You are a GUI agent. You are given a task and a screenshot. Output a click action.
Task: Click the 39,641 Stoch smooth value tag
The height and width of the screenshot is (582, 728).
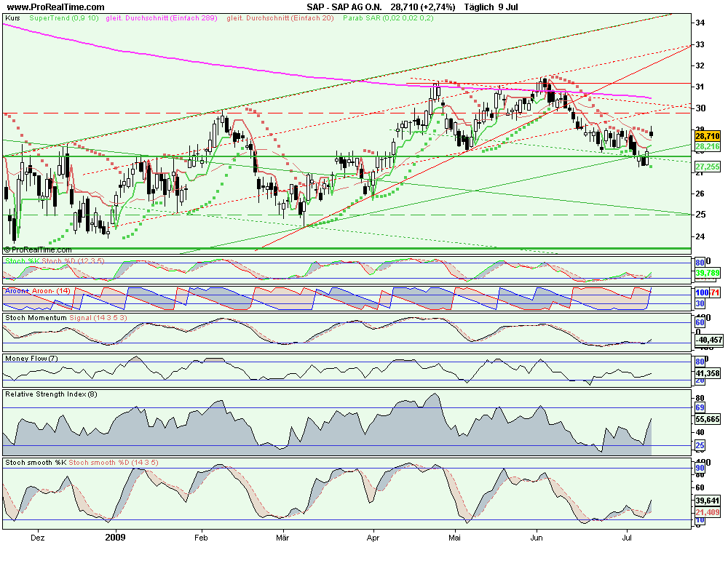pyautogui.click(x=708, y=501)
